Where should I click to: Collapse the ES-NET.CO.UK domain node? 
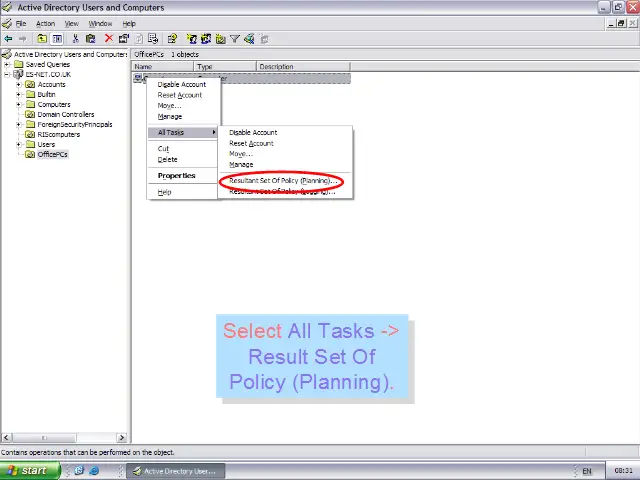click(x=7, y=74)
